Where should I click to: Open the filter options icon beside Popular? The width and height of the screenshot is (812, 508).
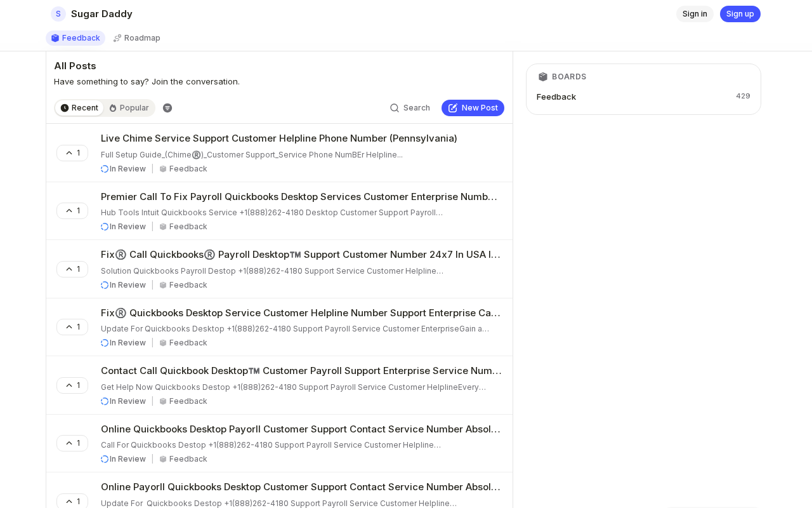coord(167,108)
